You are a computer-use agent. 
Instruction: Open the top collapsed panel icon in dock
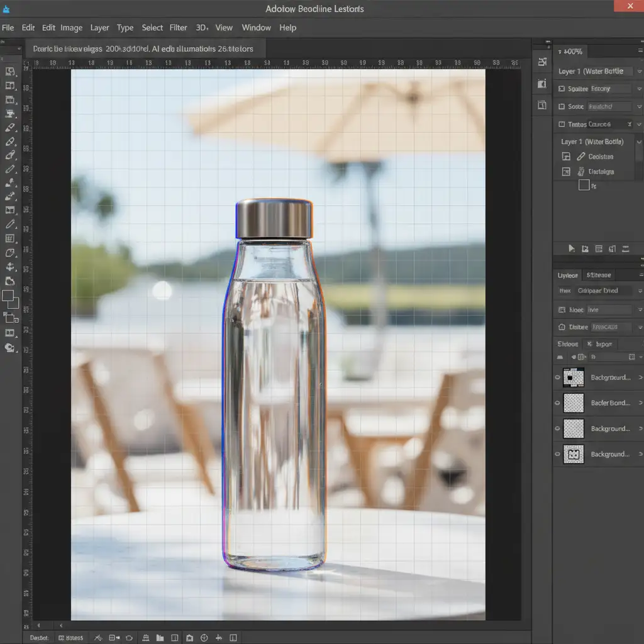click(x=542, y=62)
